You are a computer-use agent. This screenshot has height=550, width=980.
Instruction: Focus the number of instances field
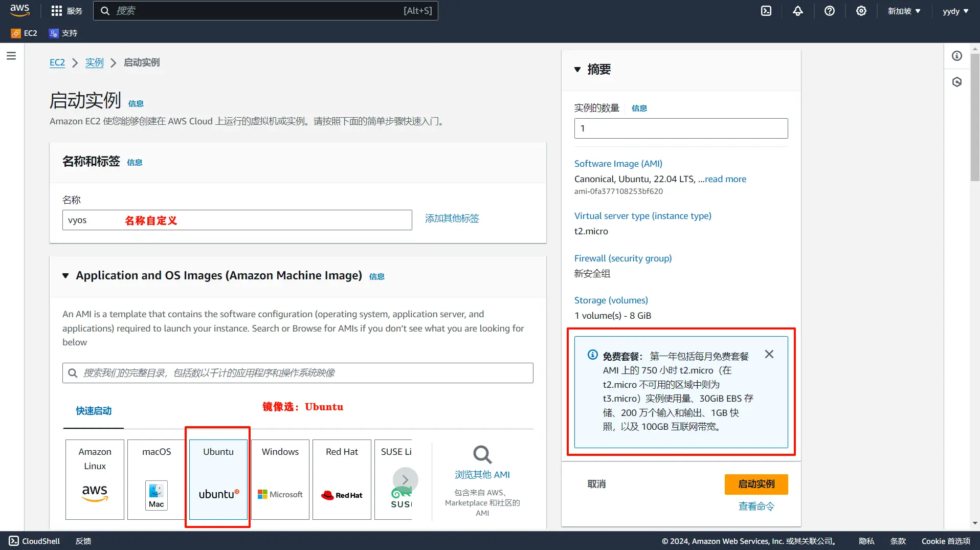tap(681, 128)
